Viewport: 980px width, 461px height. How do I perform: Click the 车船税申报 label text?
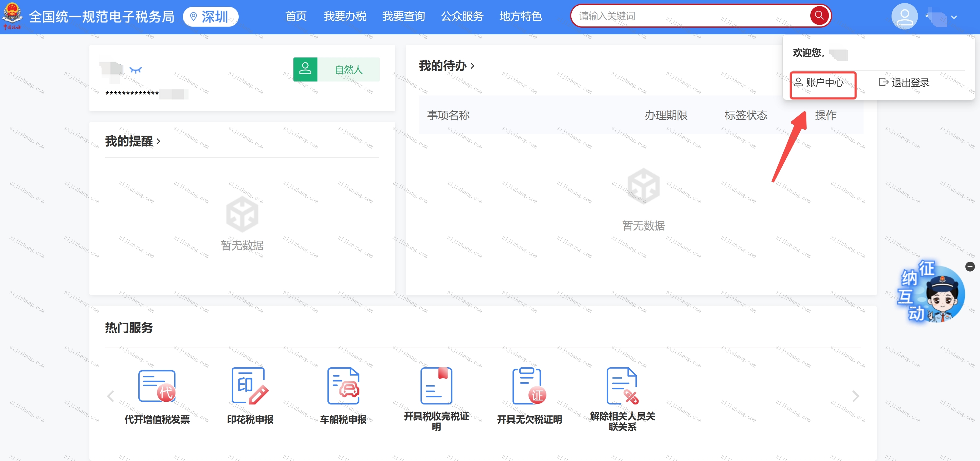(x=343, y=420)
